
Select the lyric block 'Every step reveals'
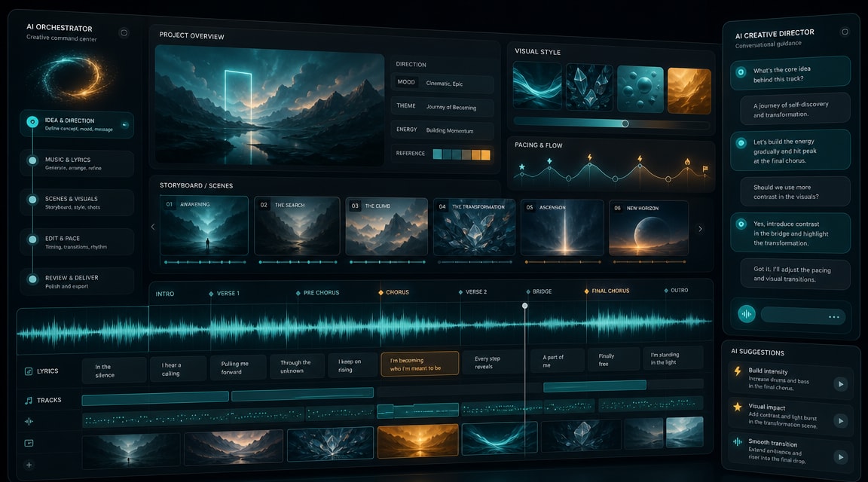pyautogui.click(x=493, y=362)
